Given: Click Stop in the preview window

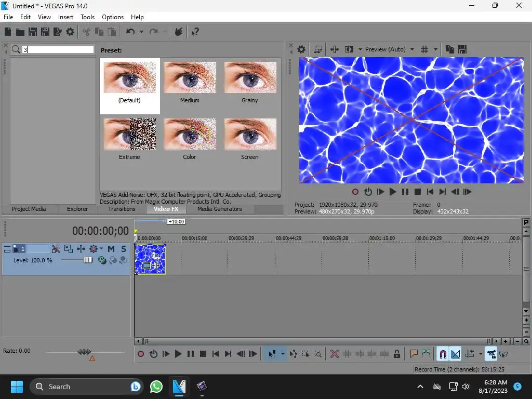Looking at the screenshot, I should point(418,192).
